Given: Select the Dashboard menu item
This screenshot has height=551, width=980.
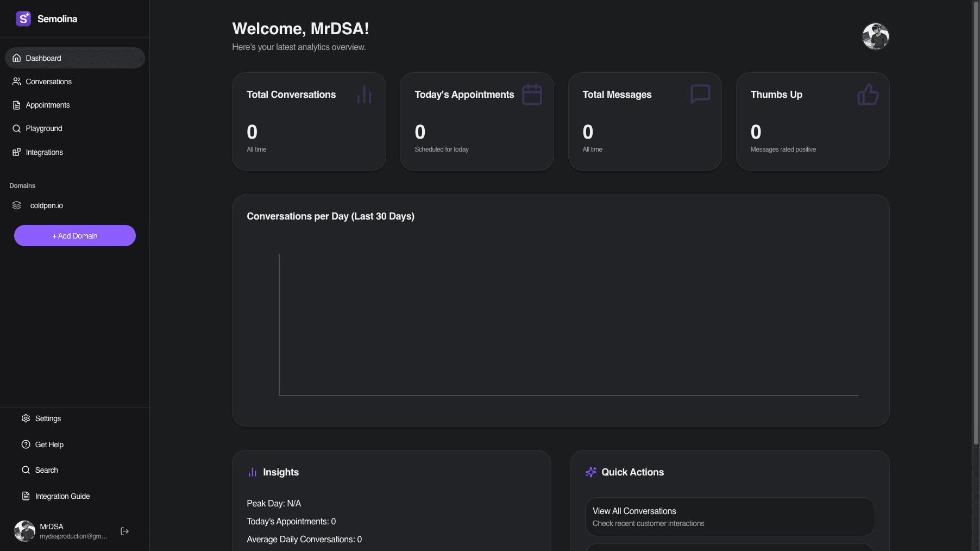Looking at the screenshot, I should coord(43,58).
